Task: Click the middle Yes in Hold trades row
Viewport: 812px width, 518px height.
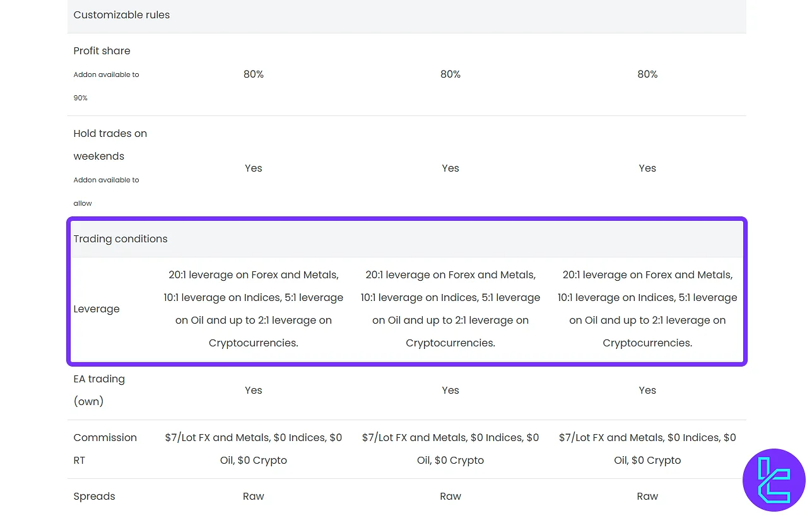Action: coord(450,168)
